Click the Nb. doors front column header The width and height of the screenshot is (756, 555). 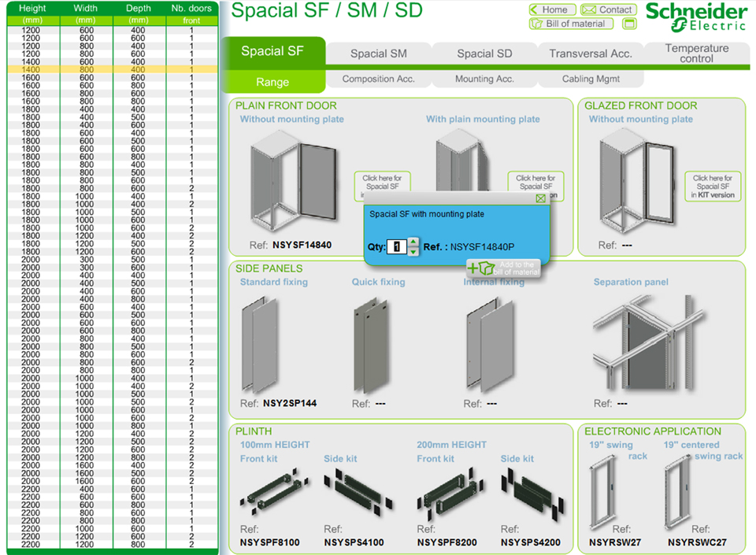click(192, 14)
